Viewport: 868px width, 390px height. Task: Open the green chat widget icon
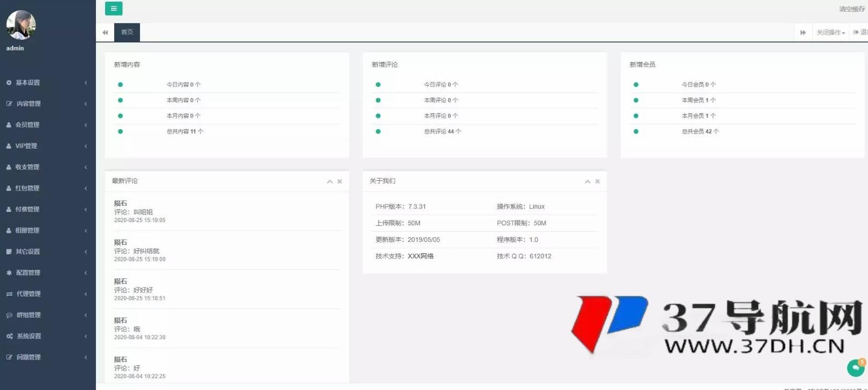click(856, 367)
